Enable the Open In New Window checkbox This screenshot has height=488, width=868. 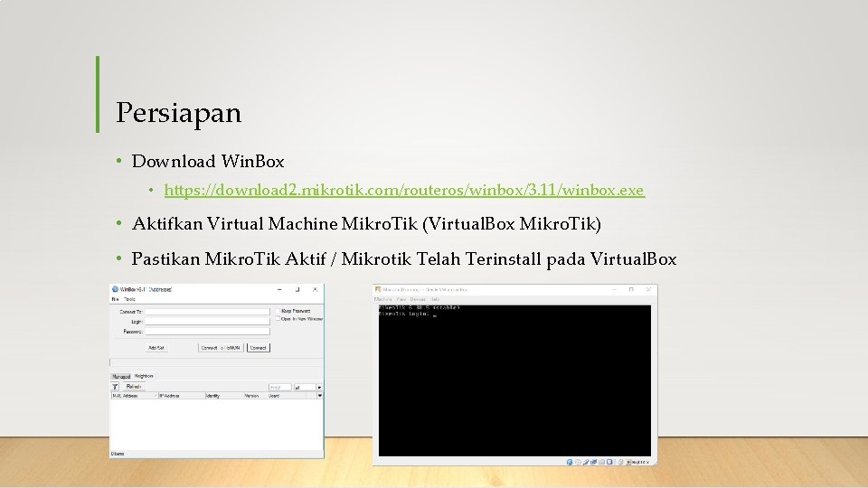[x=278, y=319]
